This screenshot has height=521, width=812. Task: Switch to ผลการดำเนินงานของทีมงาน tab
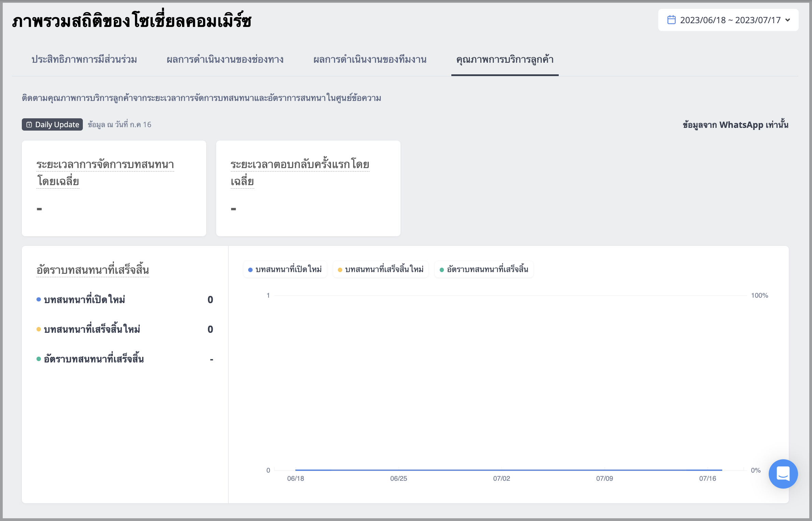click(x=370, y=59)
